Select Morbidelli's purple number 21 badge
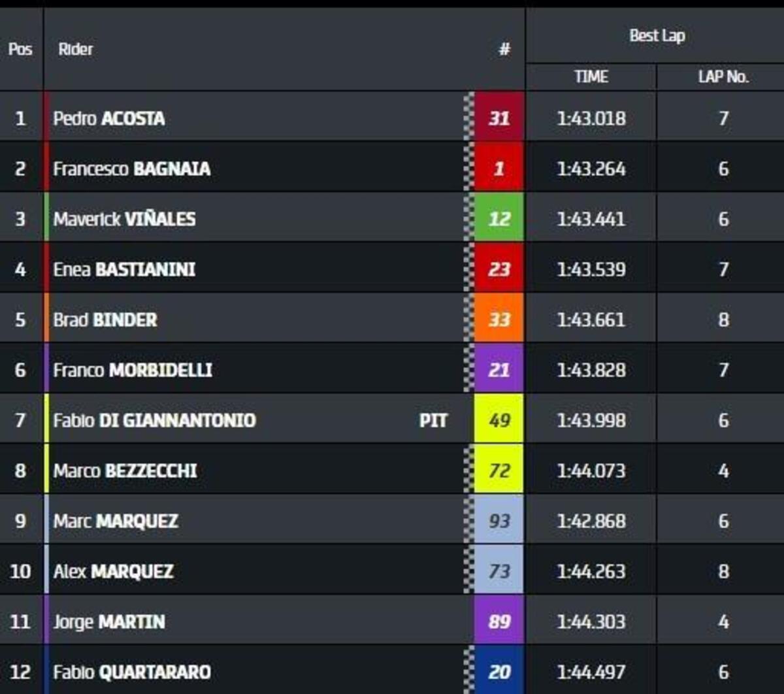This screenshot has height=694, width=784. pos(499,370)
